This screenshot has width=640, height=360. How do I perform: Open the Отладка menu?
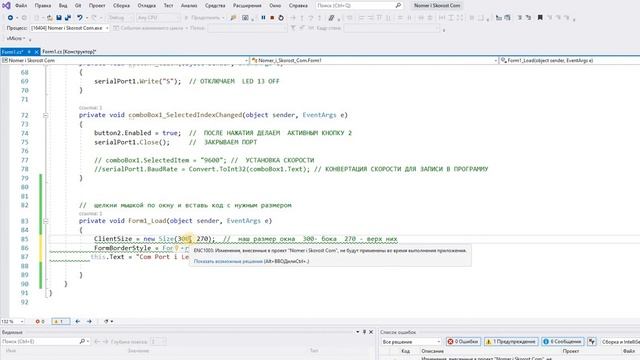[147, 6]
